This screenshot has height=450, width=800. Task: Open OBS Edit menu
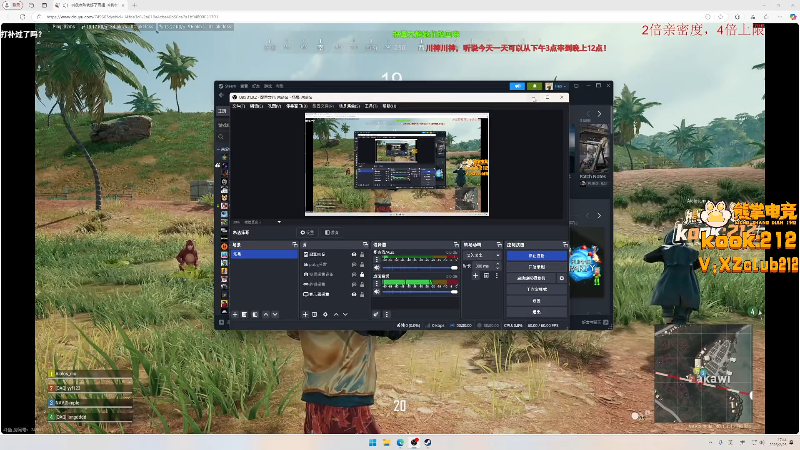tap(256, 106)
